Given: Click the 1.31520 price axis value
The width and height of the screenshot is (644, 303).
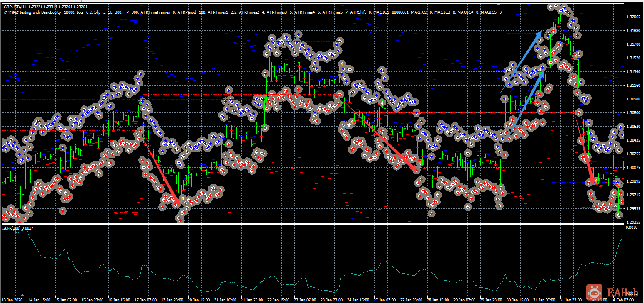Looking at the screenshot, I should point(633,58).
